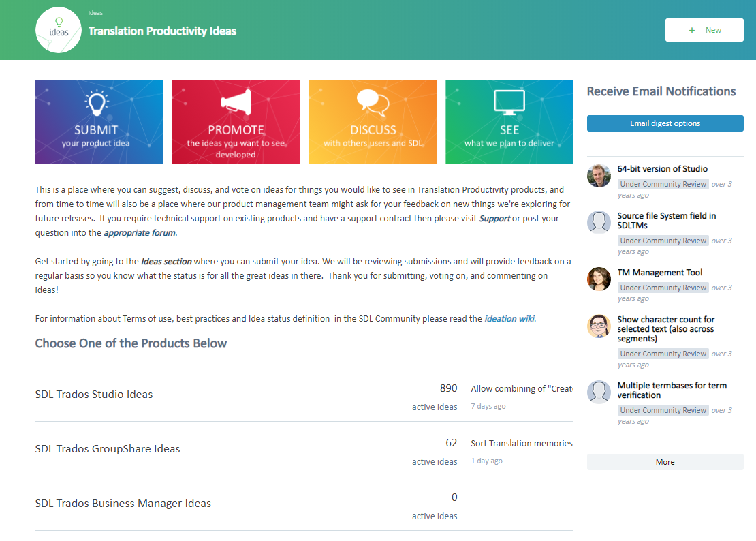Click the 0 active ideas count

(x=454, y=497)
